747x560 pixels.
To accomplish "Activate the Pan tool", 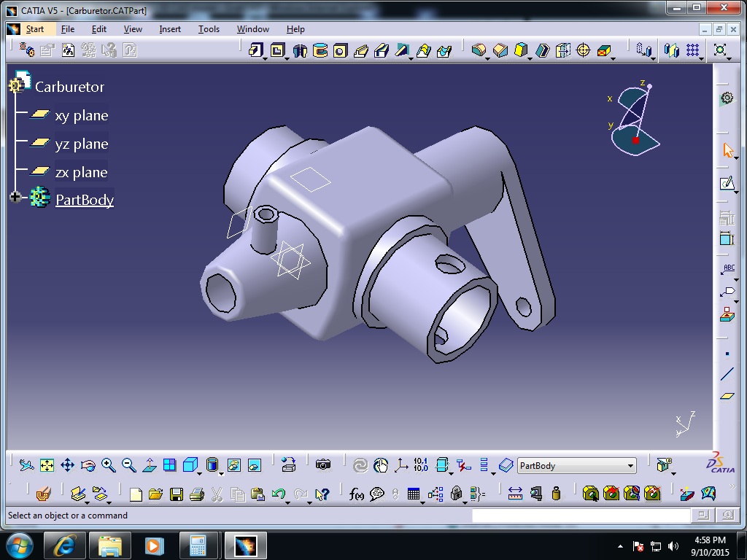I will point(67,465).
